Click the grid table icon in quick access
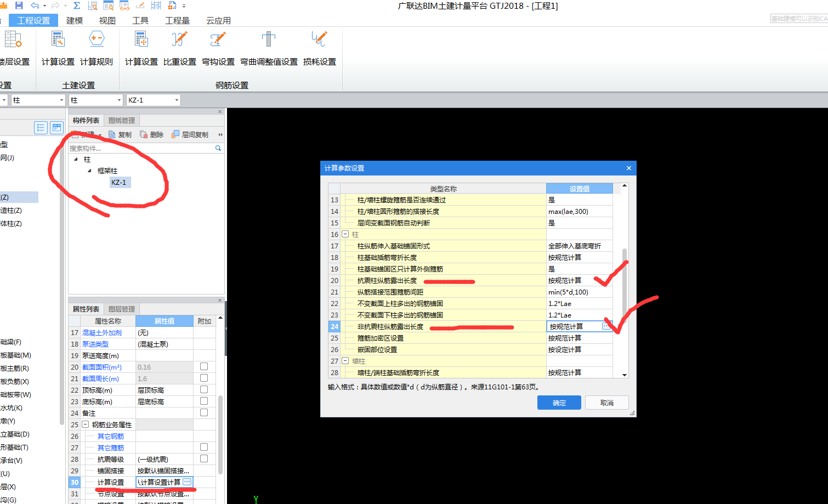 pos(156,5)
